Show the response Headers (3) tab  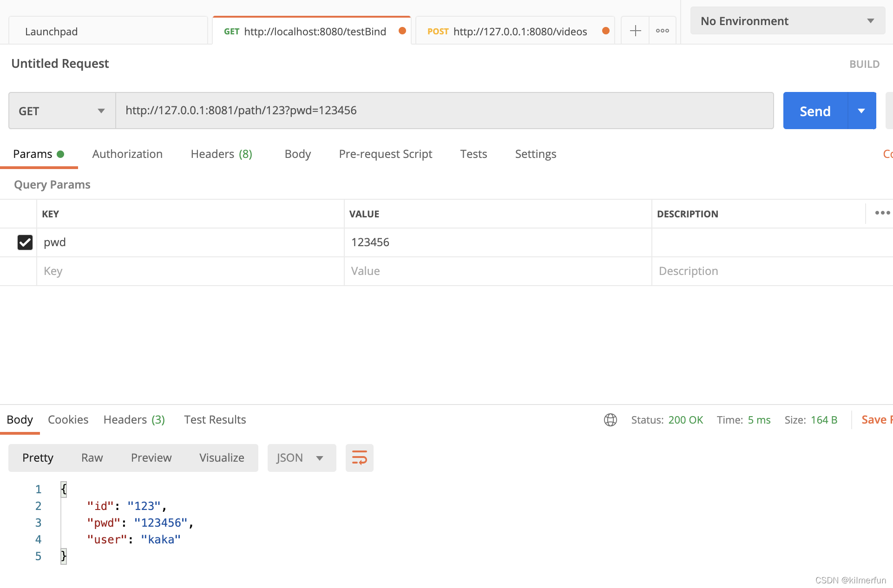click(134, 420)
